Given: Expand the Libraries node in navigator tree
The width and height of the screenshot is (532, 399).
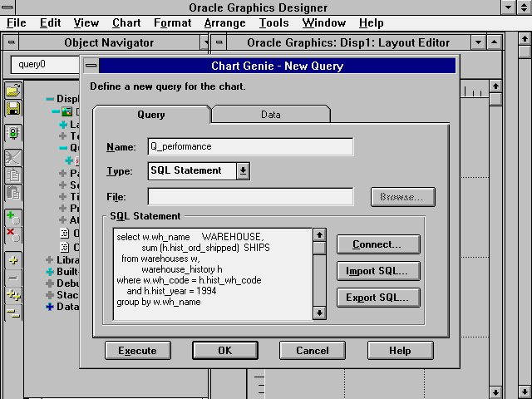Looking at the screenshot, I should pyautogui.click(x=50, y=260).
